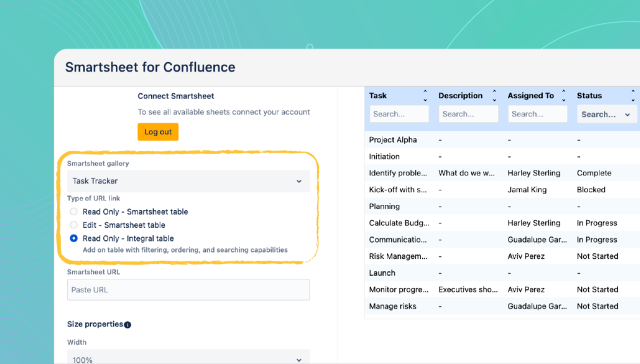Viewport: 640px width, 364px height.
Task: Sort by Status column arrows
Action: tap(633, 96)
